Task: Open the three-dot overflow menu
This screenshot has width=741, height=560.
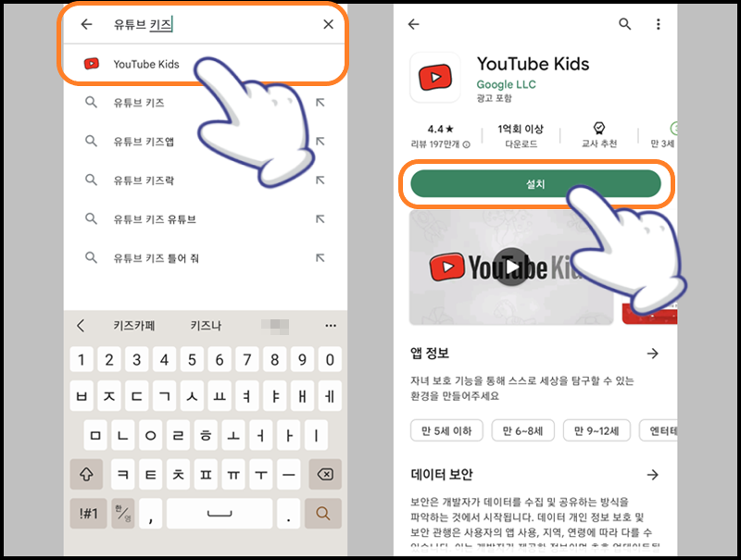Action: (x=659, y=24)
